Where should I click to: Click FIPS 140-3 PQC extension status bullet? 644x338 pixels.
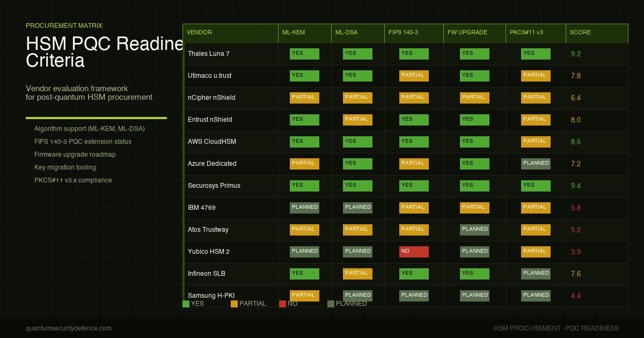[x=83, y=142]
